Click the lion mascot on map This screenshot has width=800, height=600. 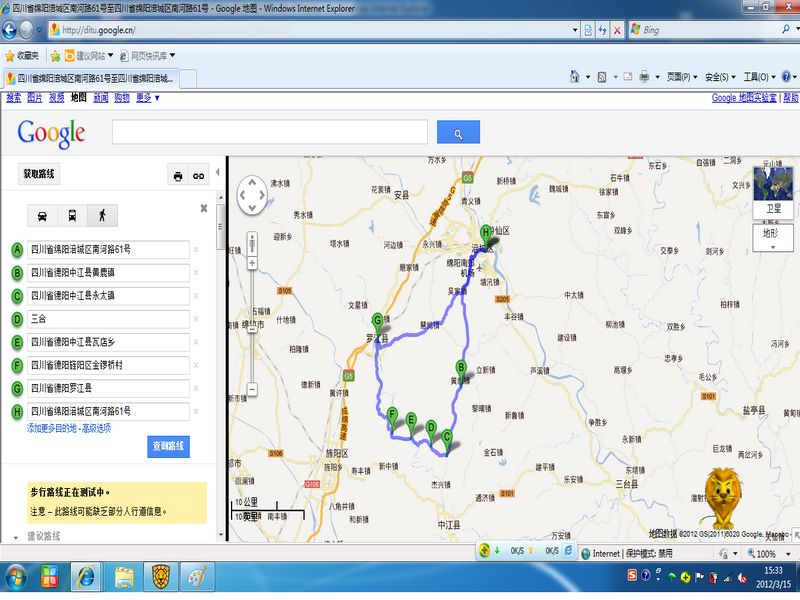click(x=722, y=496)
